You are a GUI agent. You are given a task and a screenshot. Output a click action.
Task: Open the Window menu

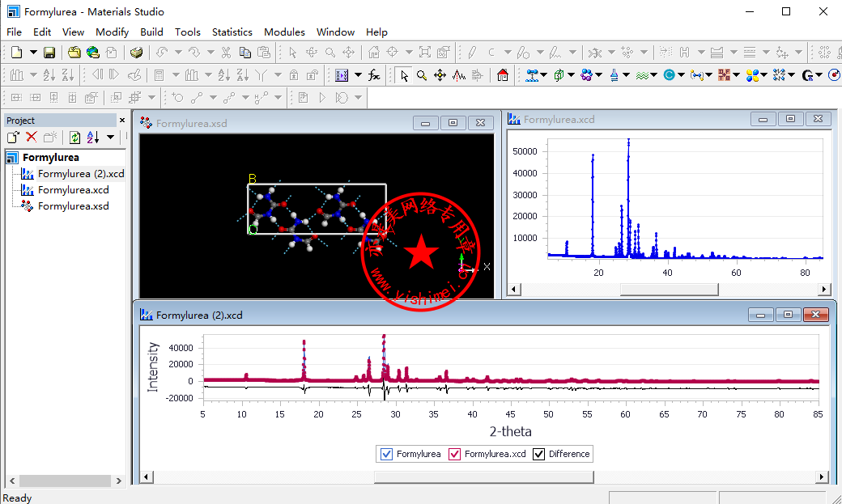pos(336,32)
